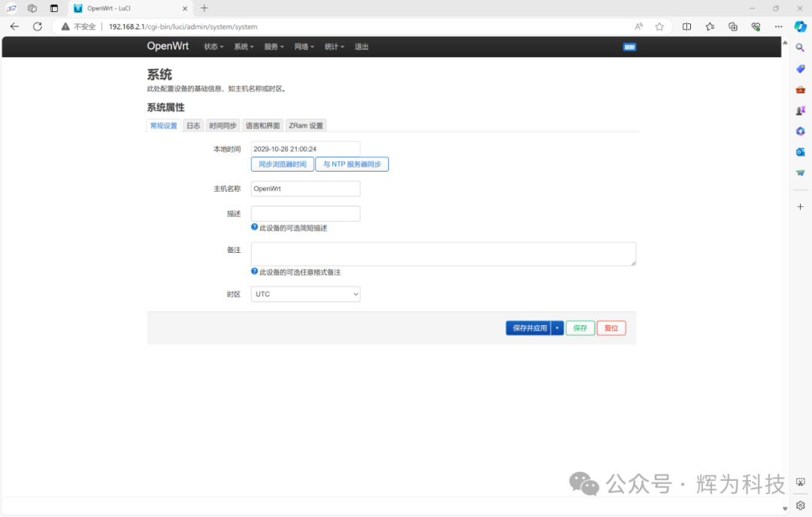The height and width of the screenshot is (517, 812).
Task: Open Microsoft 365 from the sidebar
Action: point(800,130)
